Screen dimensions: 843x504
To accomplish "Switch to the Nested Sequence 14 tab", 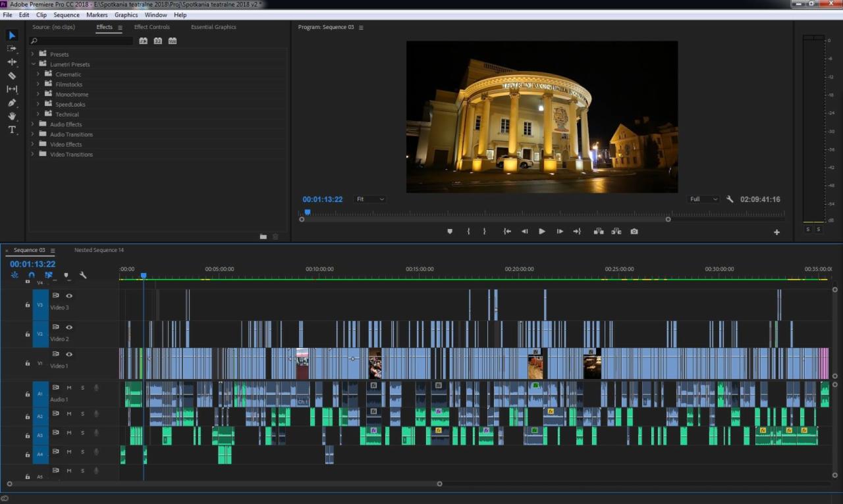I will point(99,250).
